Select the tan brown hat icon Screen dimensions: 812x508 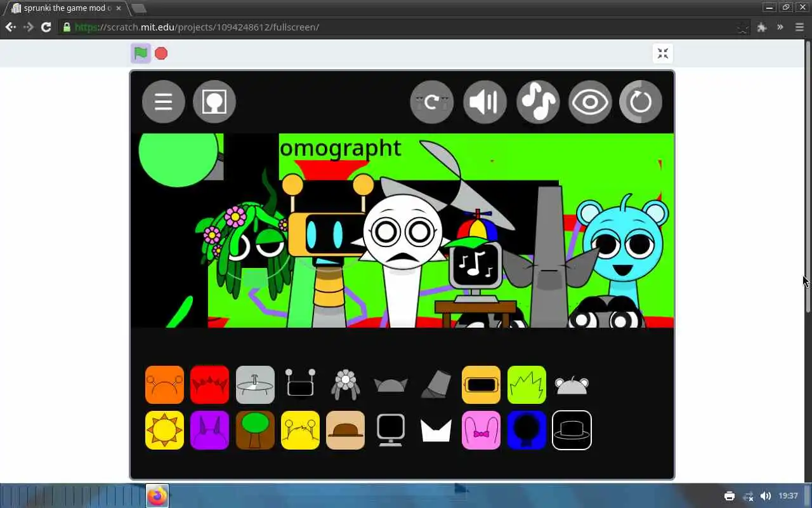(x=346, y=430)
